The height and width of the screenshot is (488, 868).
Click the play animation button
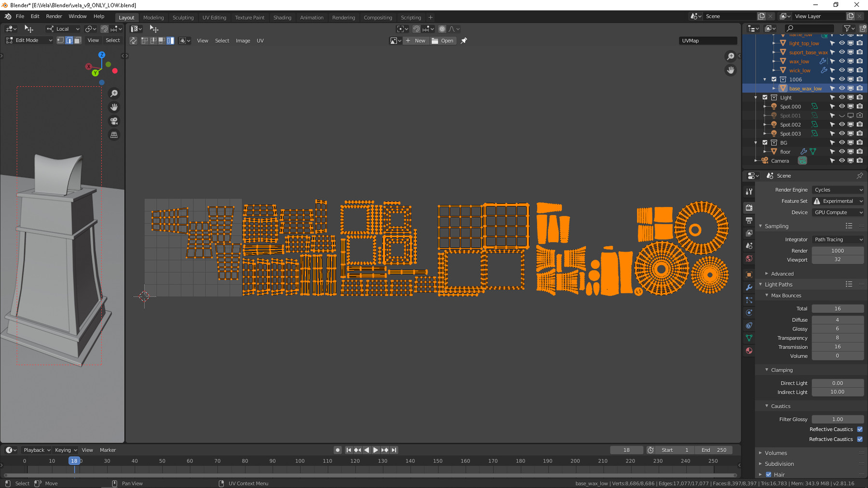tap(375, 450)
